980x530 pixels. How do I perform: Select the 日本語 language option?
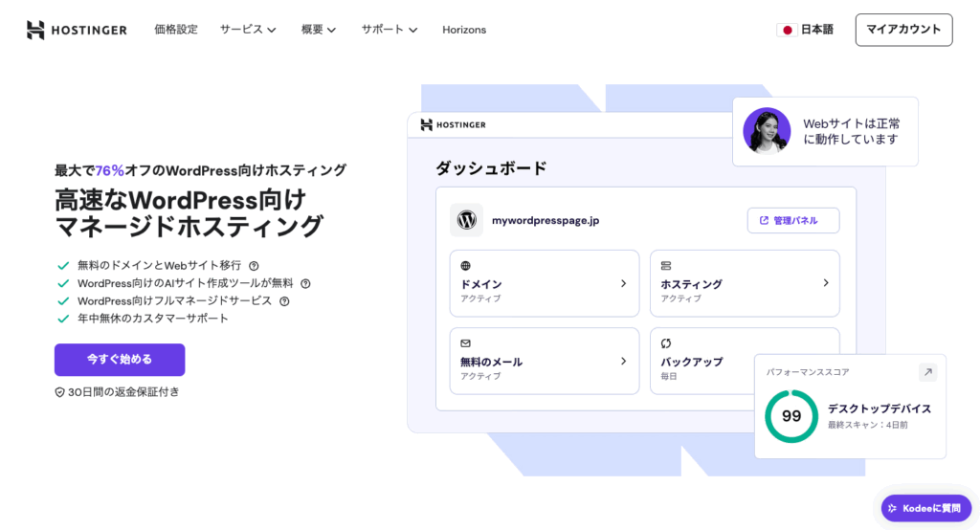tap(817, 30)
